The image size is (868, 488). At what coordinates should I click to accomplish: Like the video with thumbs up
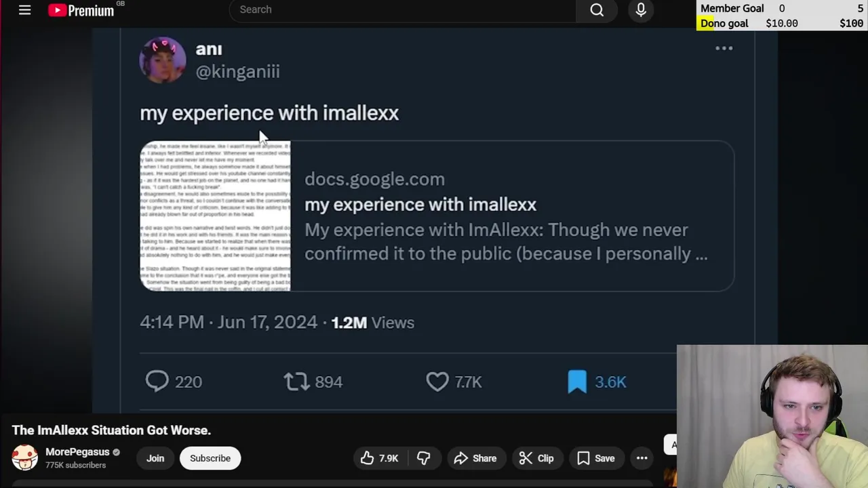(x=379, y=458)
